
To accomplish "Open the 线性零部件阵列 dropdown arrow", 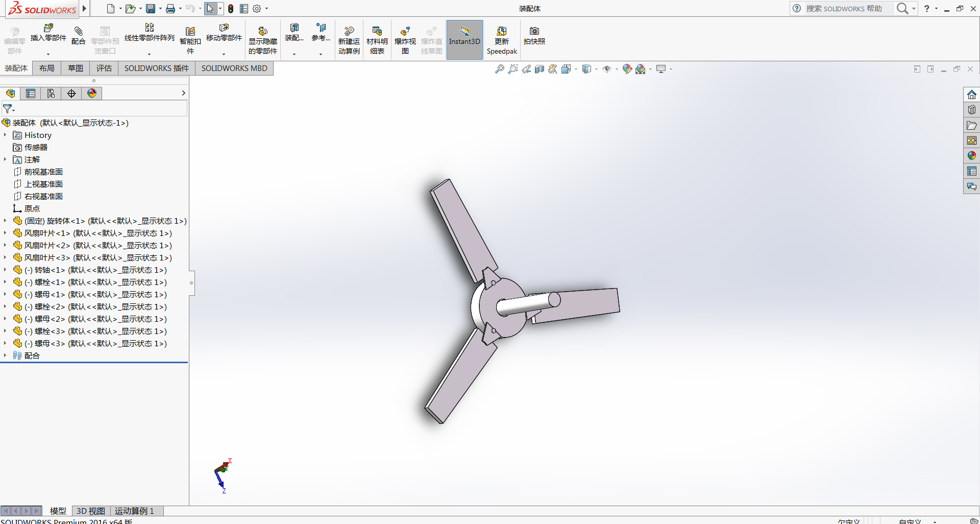I will pyautogui.click(x=150, y=54).
